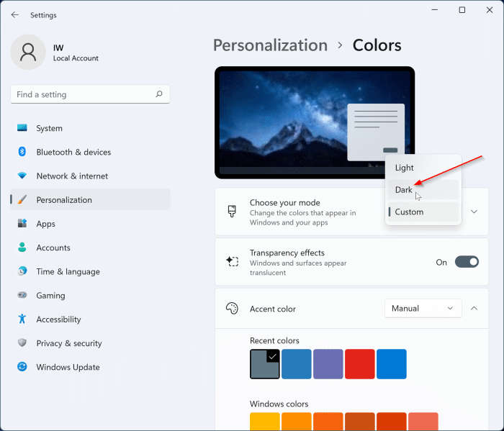Click the Transparency effects sparkle icon
The height and width of the screenshot is (431, 504).
232,261
